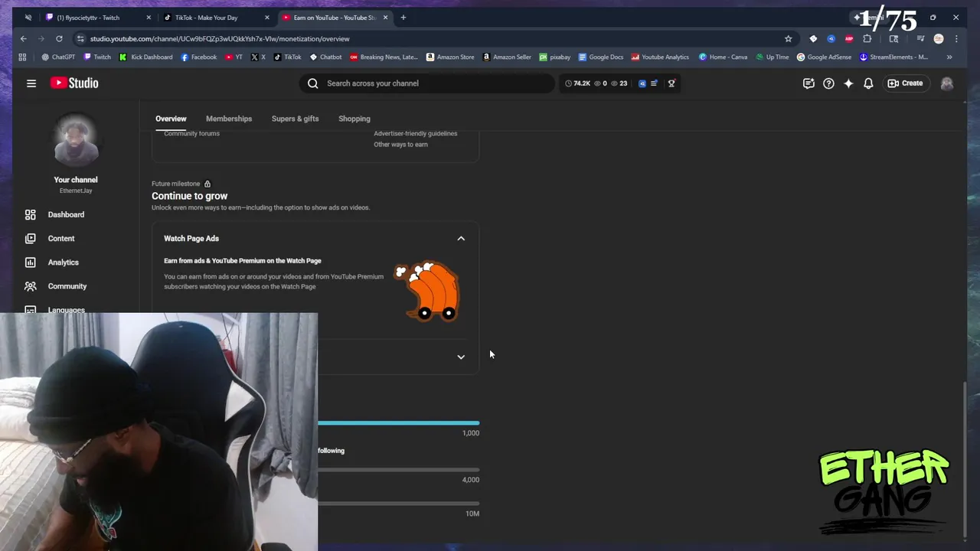Focus the Search across your channel field
This screenshot has width=980, height=551.
click(426, 83)
